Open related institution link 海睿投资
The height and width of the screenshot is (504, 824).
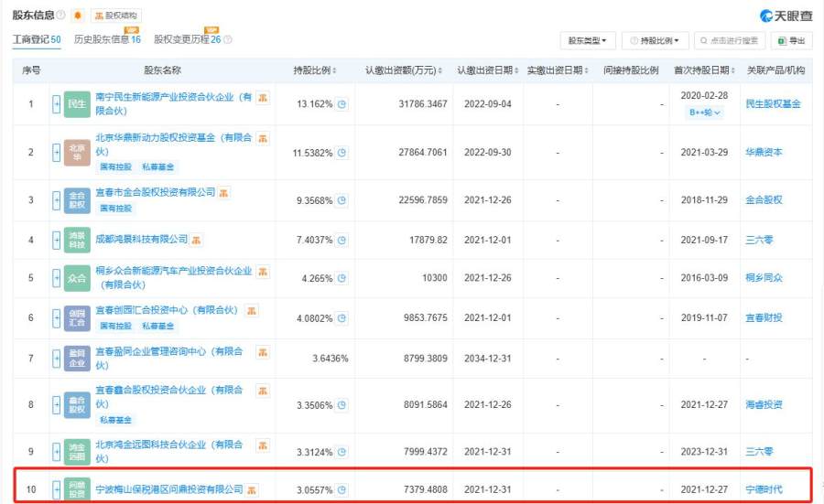click(764, 405)
